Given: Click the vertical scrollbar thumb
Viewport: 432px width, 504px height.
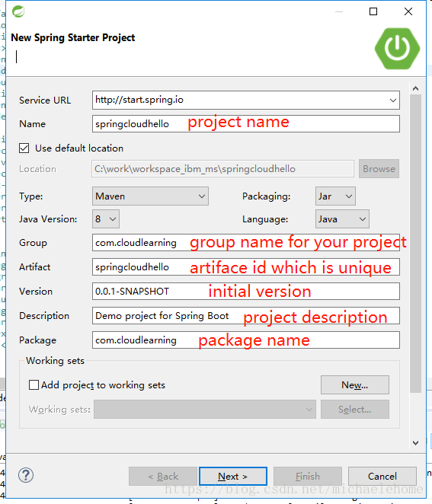Looking at the screenshot, I should (x=415, y=244).
